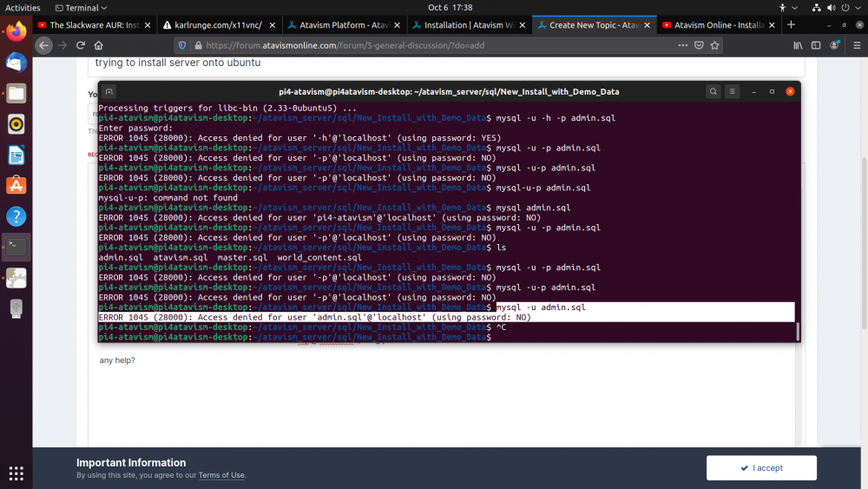Click the terminal window scrollbar

pos(798,332)
